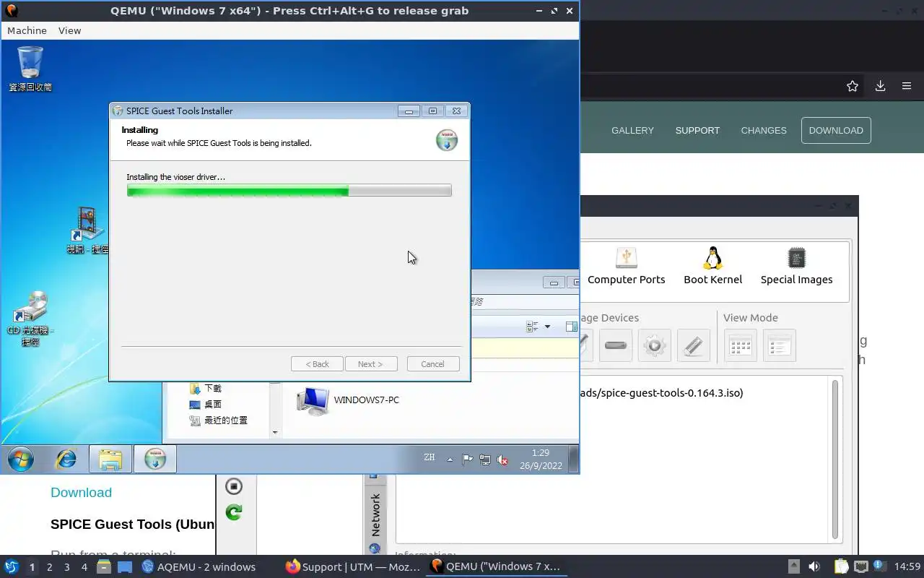Click the AQEMU green reset icon
This screenshot has width=924, height=578.
click(x=233, y=512)
